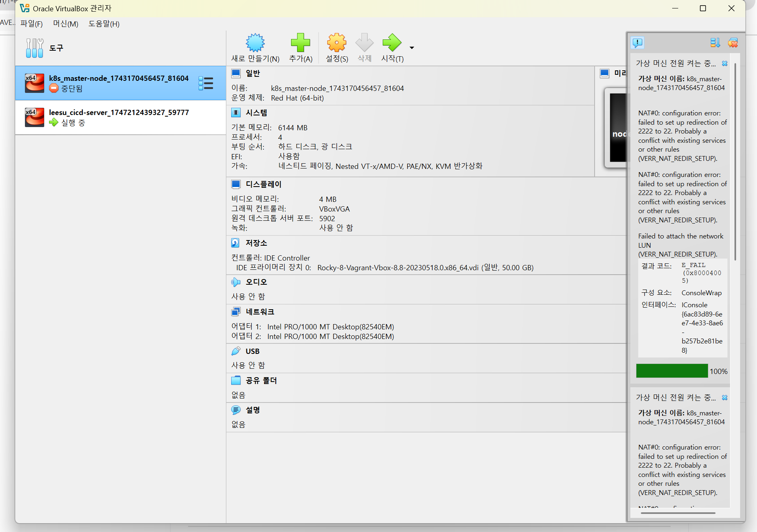Click the Network (네트워크) section icon
Screen dimensions: 757x532
pos(236,312)
